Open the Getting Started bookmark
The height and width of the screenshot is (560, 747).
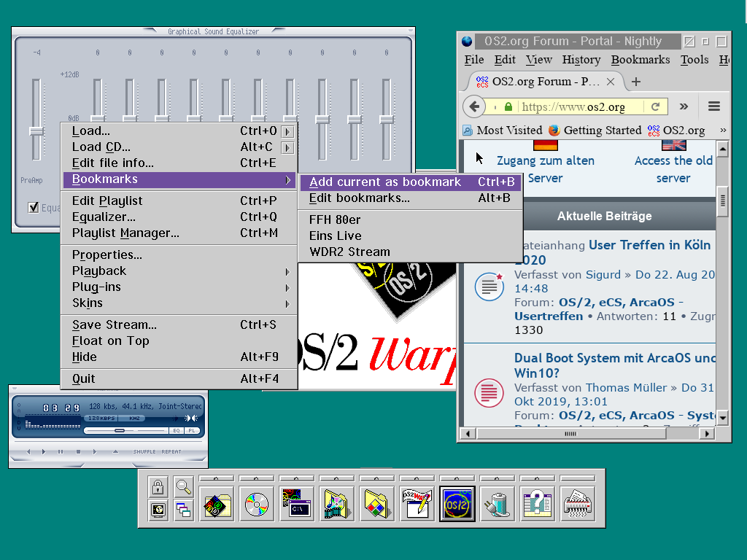[595, 130]
